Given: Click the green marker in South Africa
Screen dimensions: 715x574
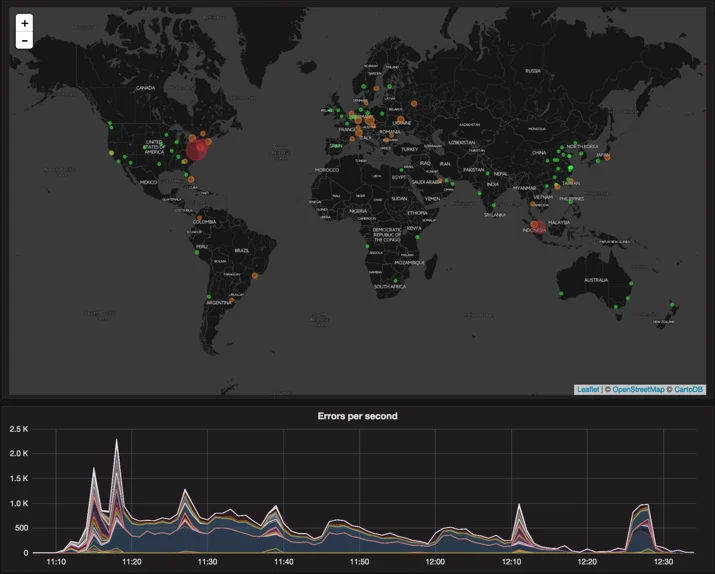Looking at the screenshot, I should [396, 281].
